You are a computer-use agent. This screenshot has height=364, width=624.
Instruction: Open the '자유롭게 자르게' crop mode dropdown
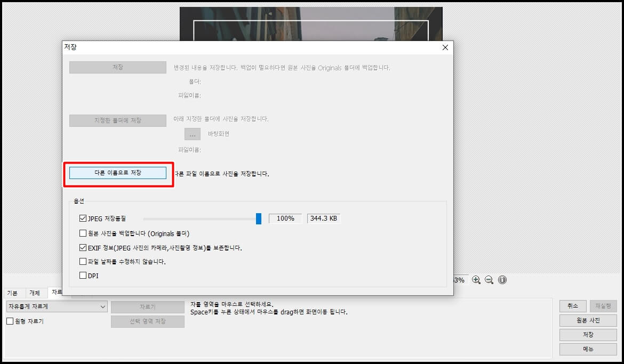(57, 306)
